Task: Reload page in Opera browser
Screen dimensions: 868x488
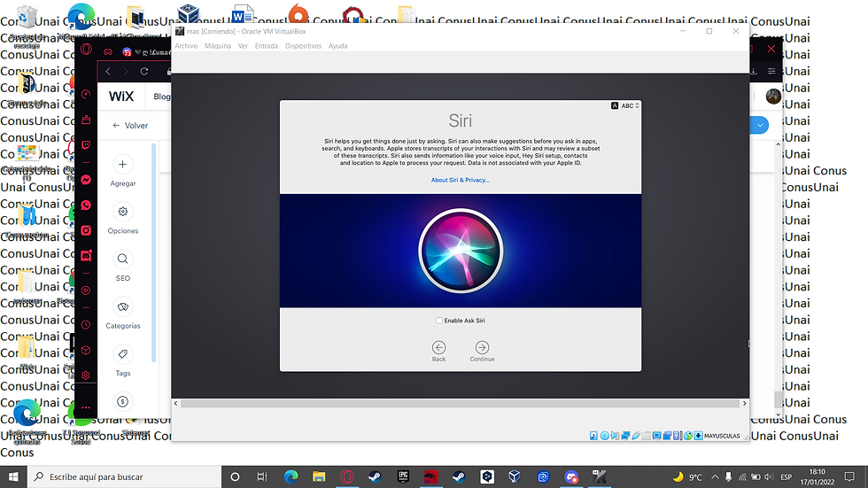Action: coord(143,72)
